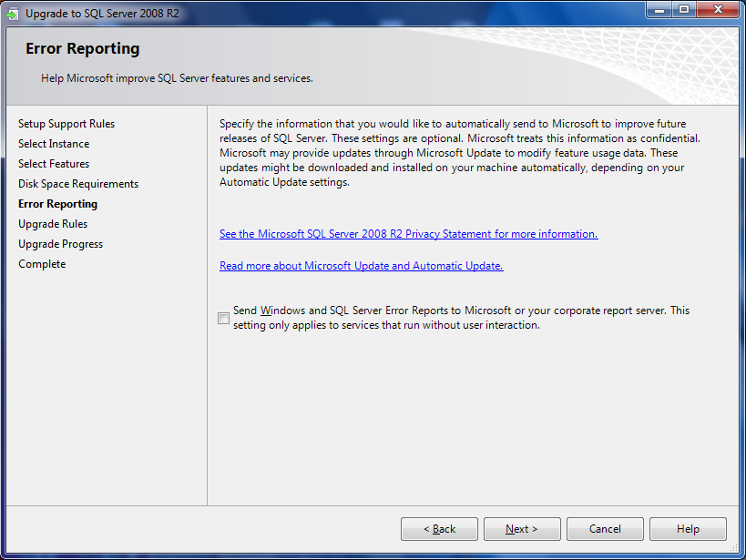Select Upgrade Rules step
The width and height of the screenshot is (746, 560).
[x=53, y=224]
